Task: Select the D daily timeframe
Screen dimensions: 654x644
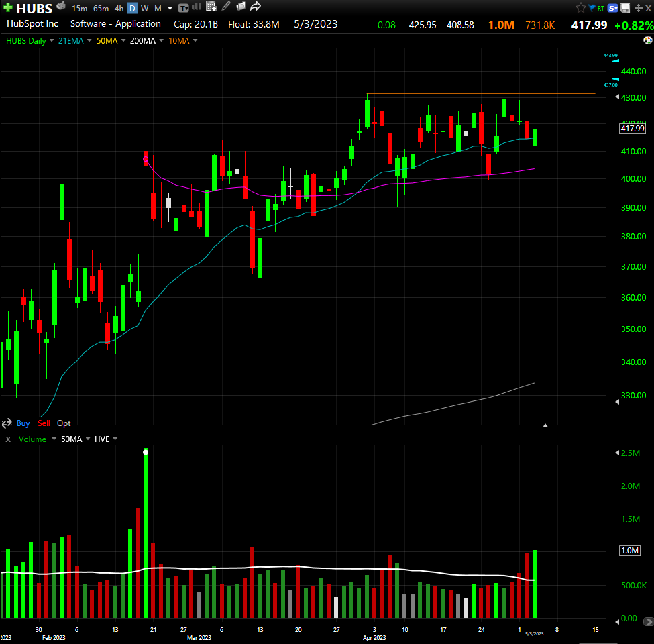Action: [132, 8]
